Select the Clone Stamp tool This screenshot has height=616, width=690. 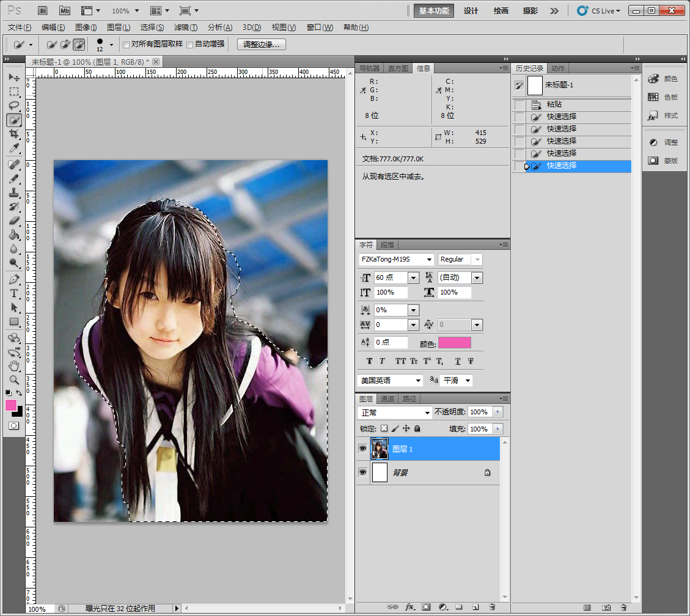coord(14,193)
